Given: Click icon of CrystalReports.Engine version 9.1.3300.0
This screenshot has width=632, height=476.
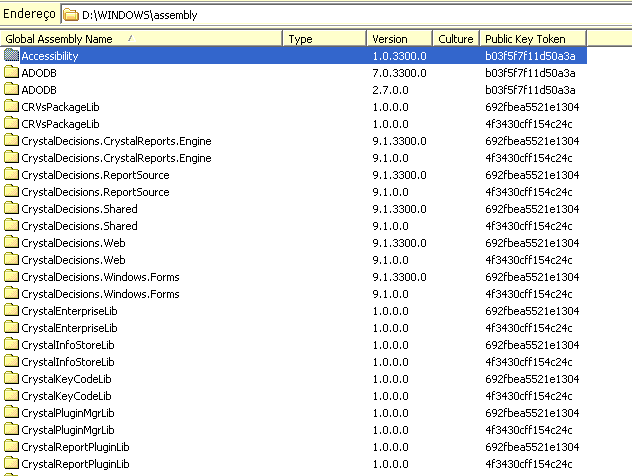Looking at the screenshot, I should coord(11,140).
